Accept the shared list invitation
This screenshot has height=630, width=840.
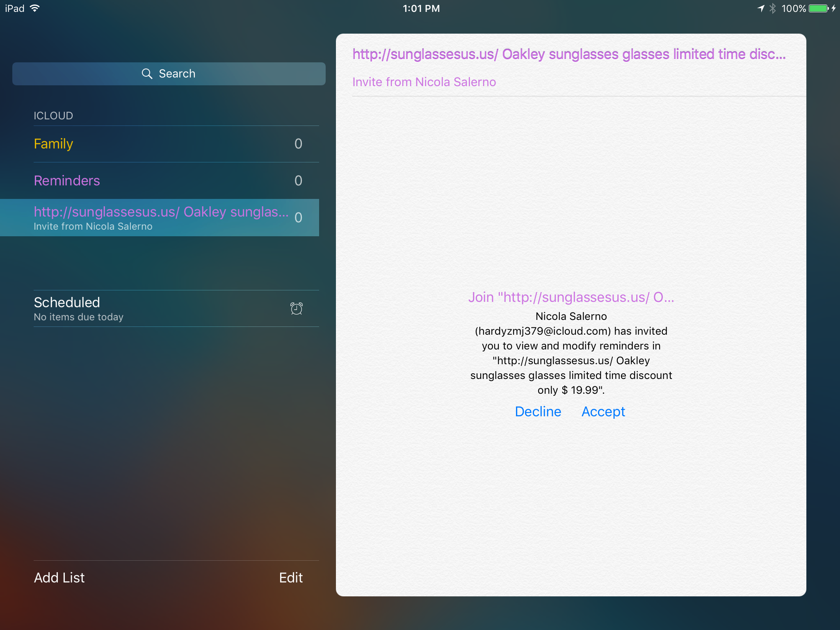tap(603, 411)
